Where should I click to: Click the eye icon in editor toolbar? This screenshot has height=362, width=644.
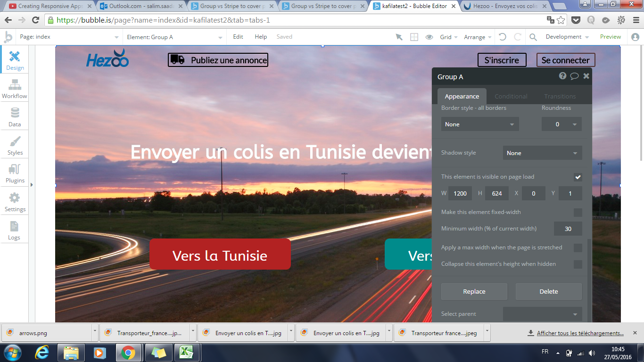pyautogui.click(x=429, y=37)
